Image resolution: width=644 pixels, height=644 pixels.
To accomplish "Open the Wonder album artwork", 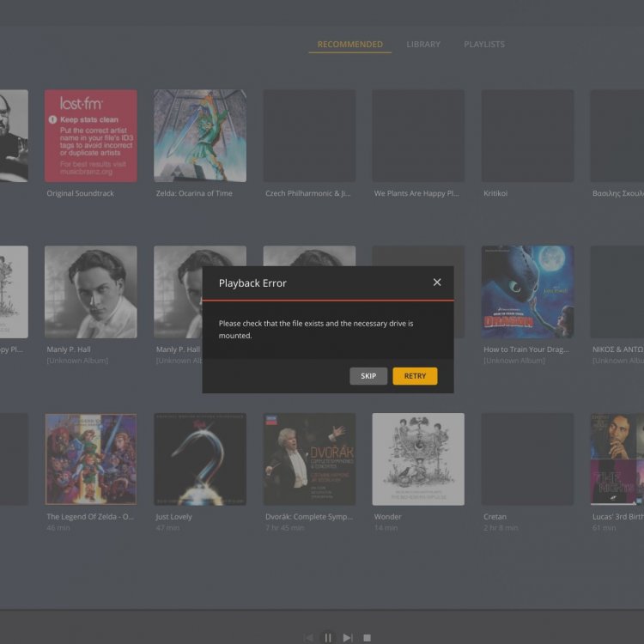I will [418, 459].
